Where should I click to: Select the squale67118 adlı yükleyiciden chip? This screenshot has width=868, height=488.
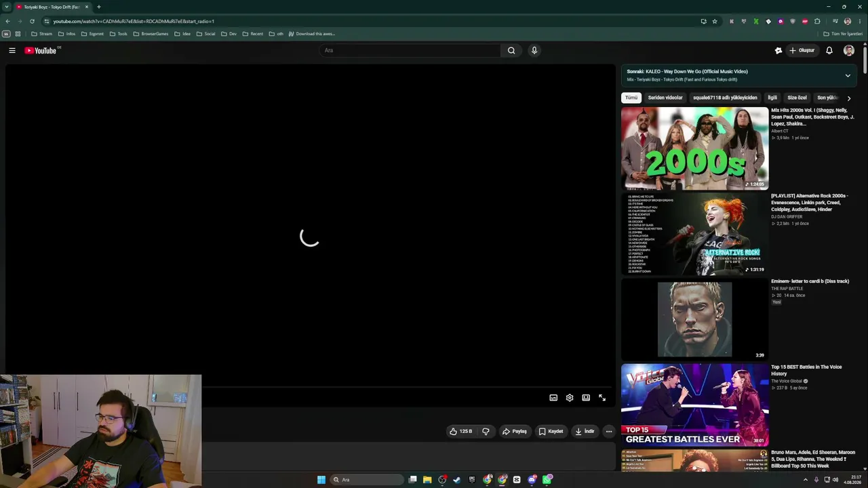[x=725, y=98]
